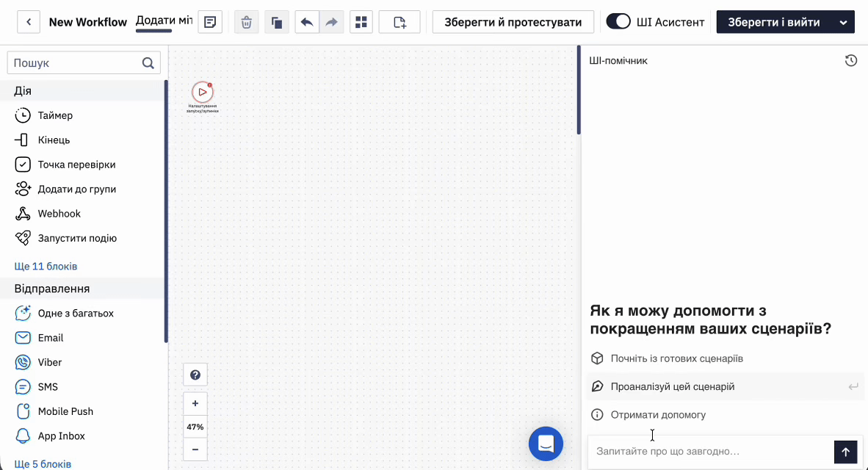The width and height of the screenshot is (868, 470).
Task: Zoom out the canvas with minus
Action: point(195,449)
